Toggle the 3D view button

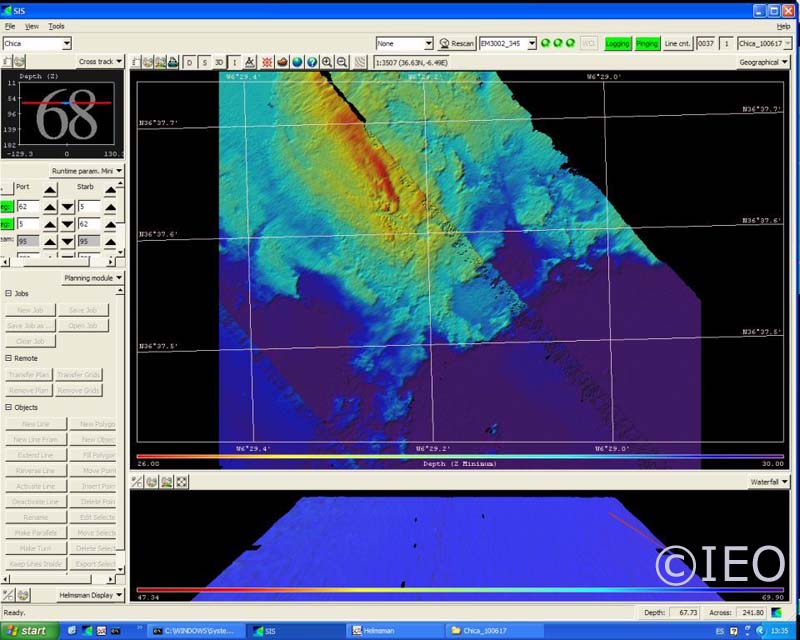click(219, 62)
